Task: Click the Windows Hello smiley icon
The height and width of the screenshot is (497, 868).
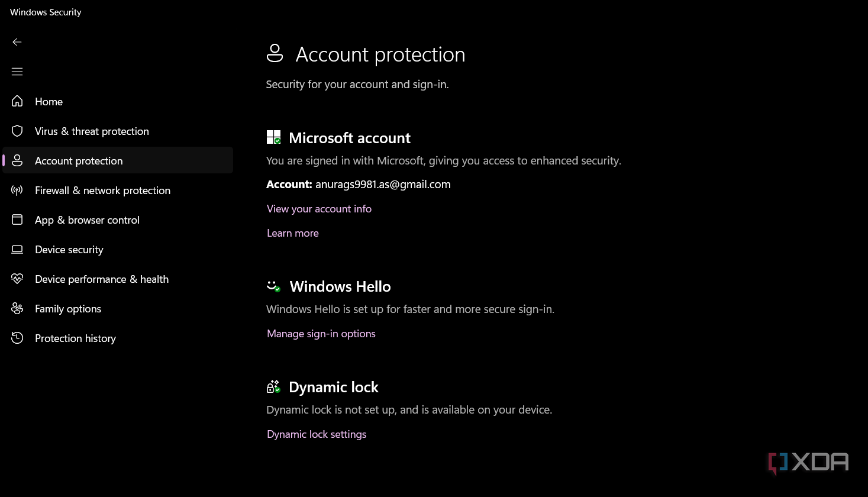Action: (273, 286)
